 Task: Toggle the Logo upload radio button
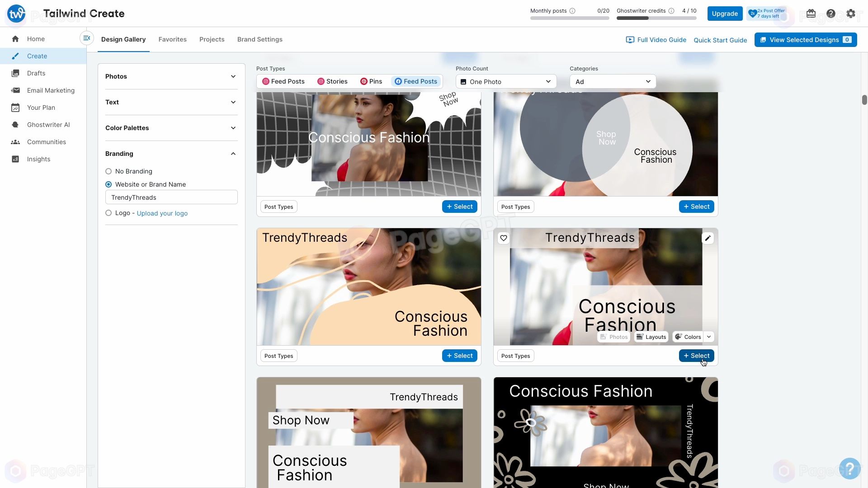pos(108,213)
